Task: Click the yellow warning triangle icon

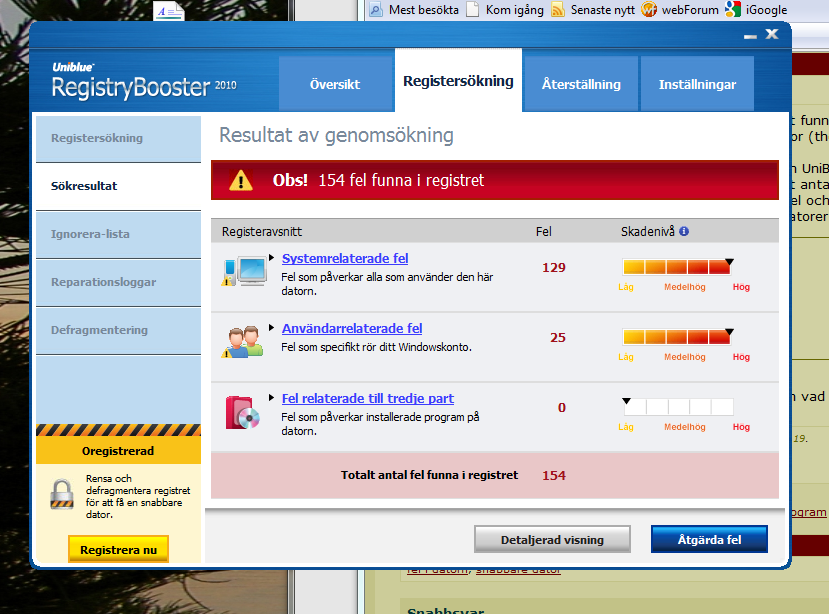Action: (241, 180)
